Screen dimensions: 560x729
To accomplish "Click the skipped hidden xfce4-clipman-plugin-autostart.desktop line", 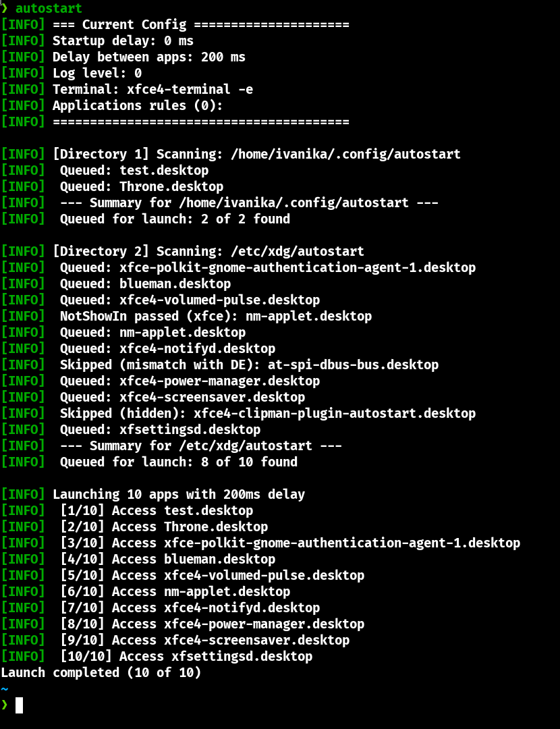I will pyautogui.click(x=267, y=413).
